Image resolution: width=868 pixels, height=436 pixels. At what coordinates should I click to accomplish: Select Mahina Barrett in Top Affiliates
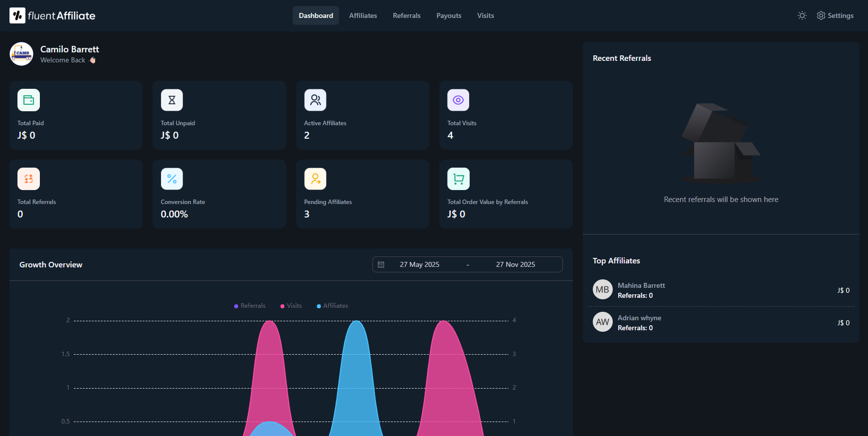click(x=641, y=285)
